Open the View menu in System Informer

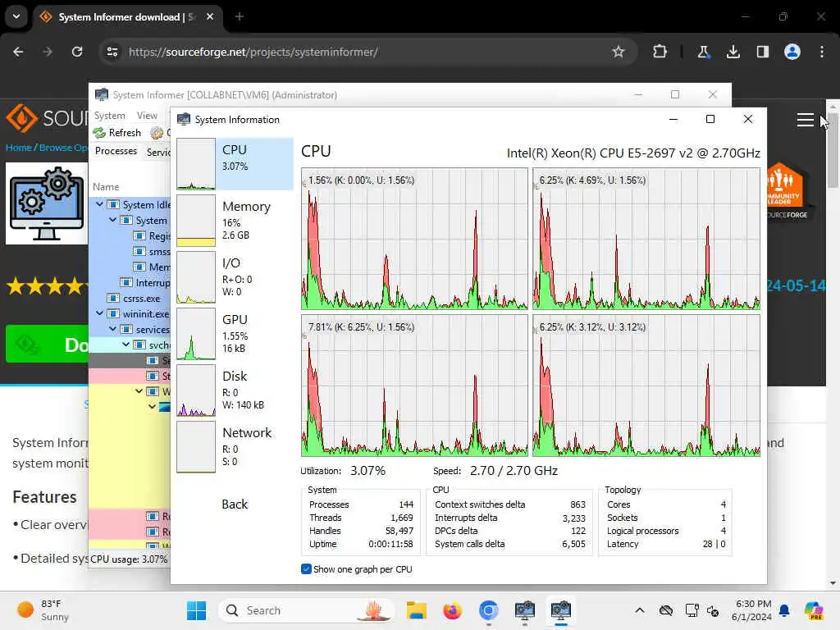[x=147, y=115]
